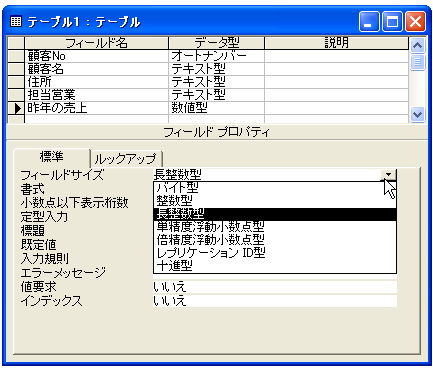Select row selector for 顧客名
433x368 pixels.
pos(16,69)
